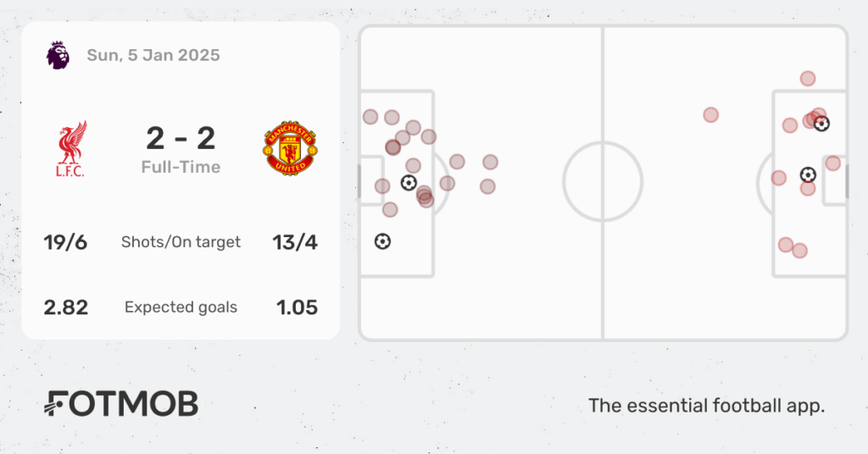Open the 2 - 2 final score
The width and height of the screenshot is (868, 454).
tap(181, 137)
